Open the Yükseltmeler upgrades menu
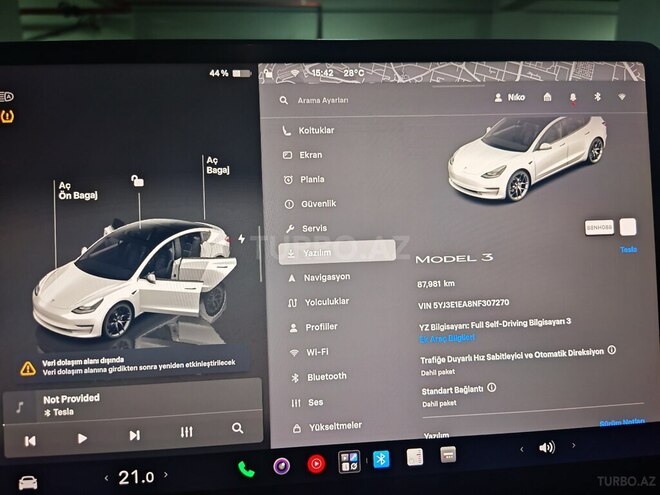The width and height of the screenshot is (660, 495). [327, 427]
